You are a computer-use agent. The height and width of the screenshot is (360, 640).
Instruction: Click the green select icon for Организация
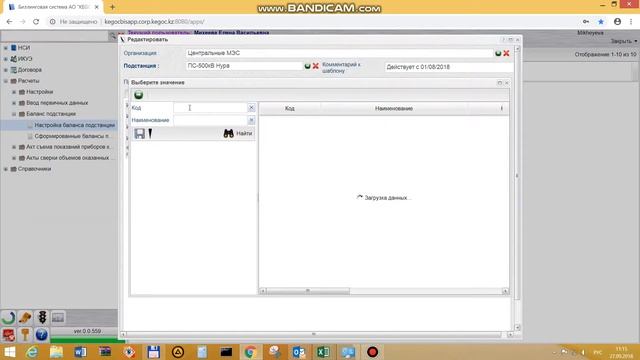tap(498, 53)
